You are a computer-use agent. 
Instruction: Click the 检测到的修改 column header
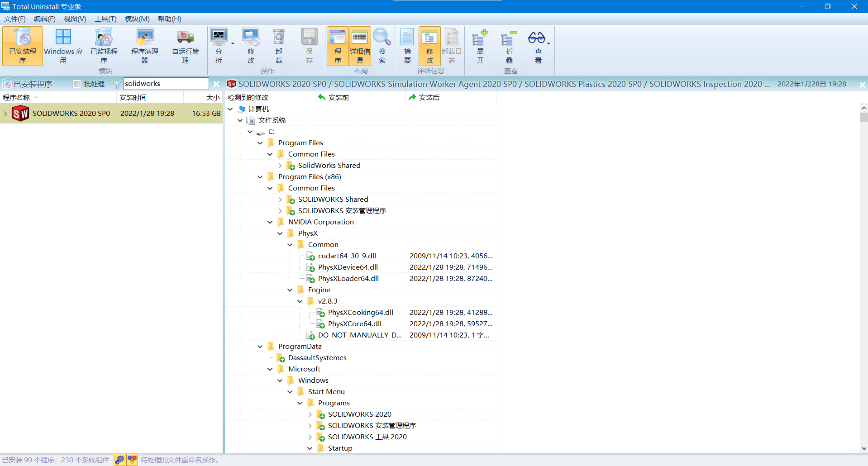pos(270,97)
